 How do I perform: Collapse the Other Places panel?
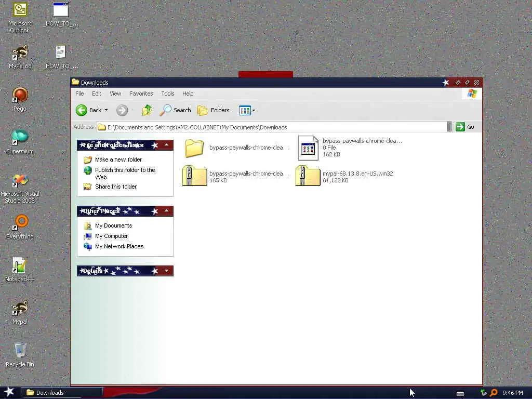pos(167,211)
